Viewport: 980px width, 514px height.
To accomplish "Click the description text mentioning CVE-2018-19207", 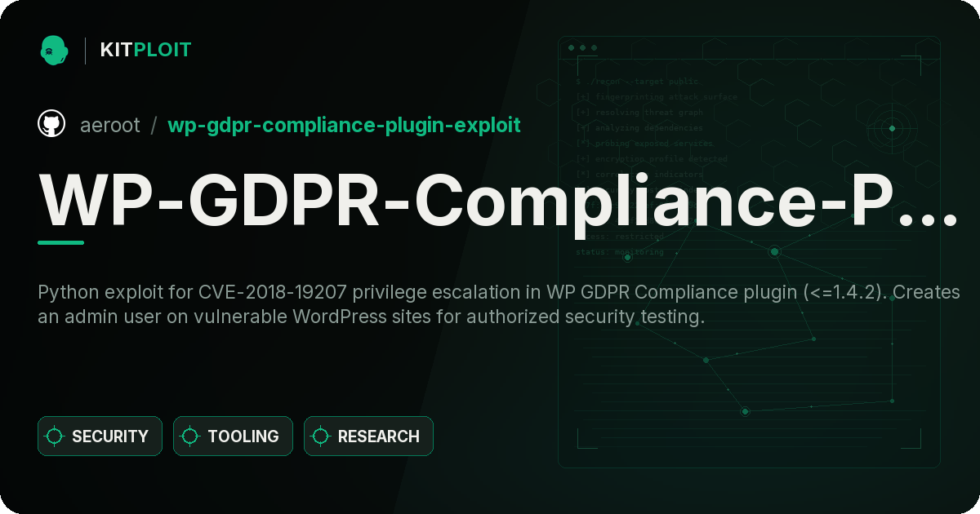I will coord(498,304).
